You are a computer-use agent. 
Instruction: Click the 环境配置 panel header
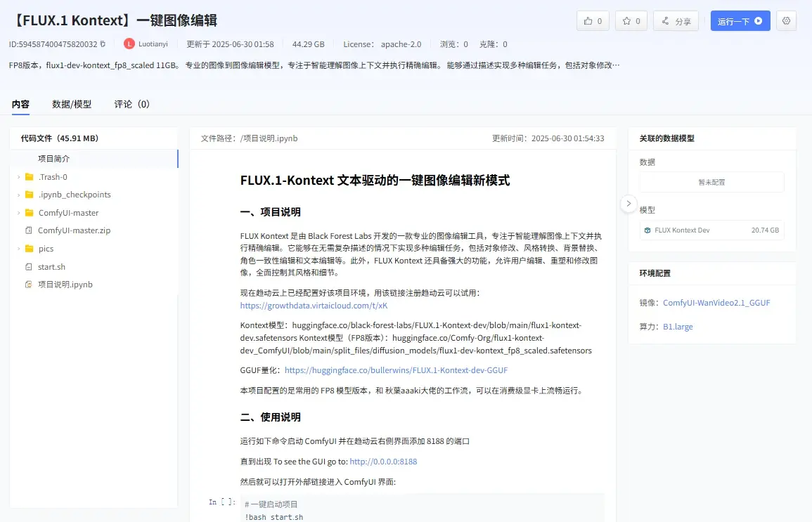[655, 273]
